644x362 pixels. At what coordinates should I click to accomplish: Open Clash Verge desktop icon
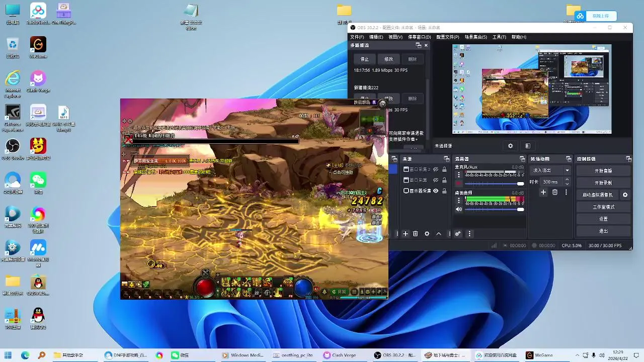[x=38, y=81]
